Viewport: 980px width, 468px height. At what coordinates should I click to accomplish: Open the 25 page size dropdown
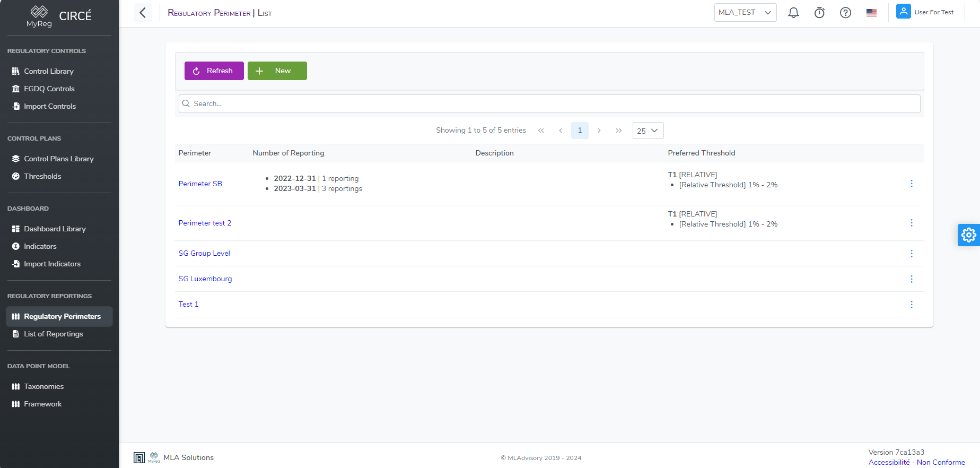tap(647, 131)
